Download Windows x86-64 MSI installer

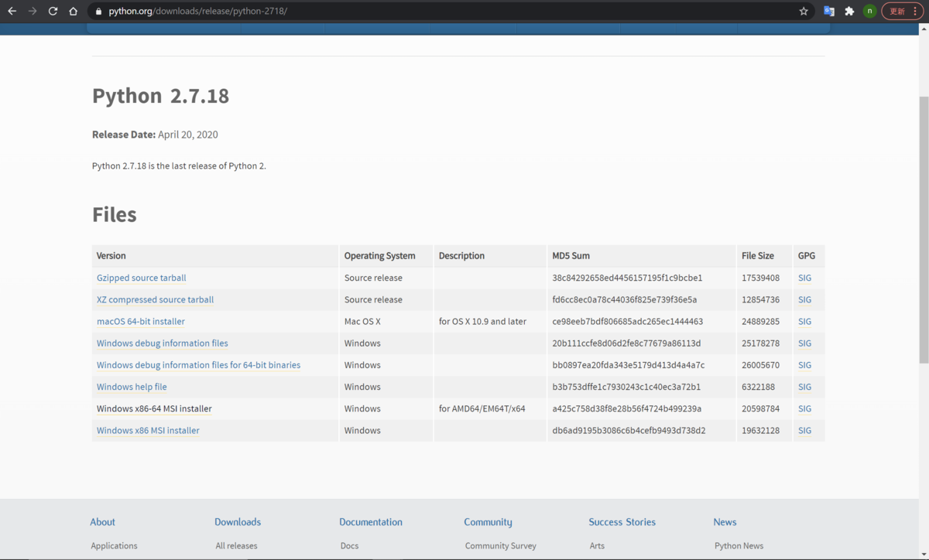[154, 408]
